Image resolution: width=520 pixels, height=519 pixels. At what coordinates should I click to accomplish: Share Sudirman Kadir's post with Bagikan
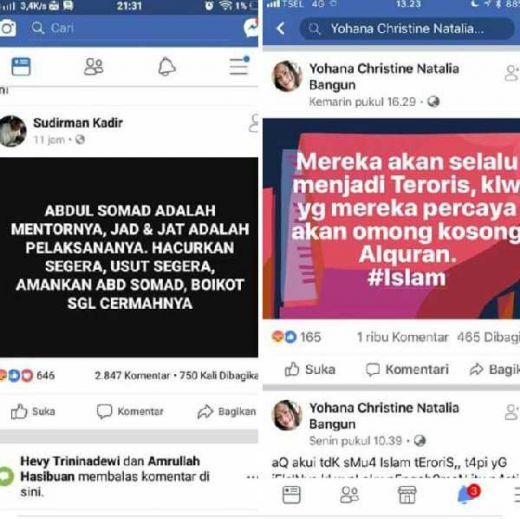[227, 412]
